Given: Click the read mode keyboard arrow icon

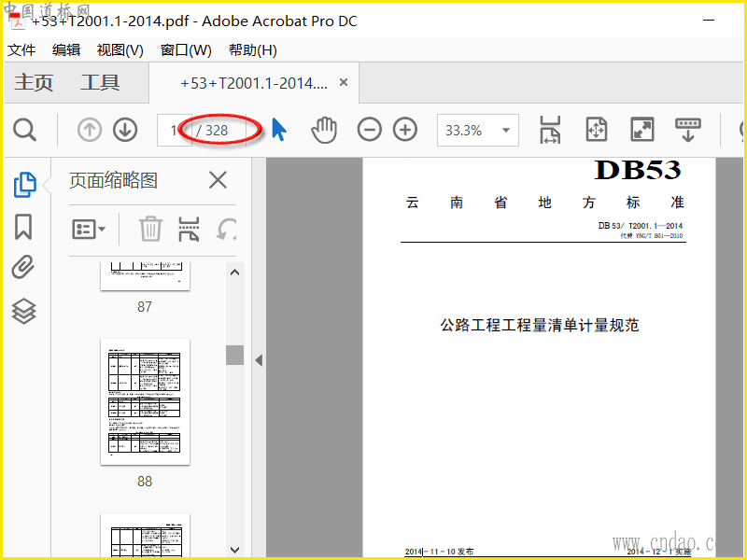Looking at the screenshot, I should [x=688, y=130].
